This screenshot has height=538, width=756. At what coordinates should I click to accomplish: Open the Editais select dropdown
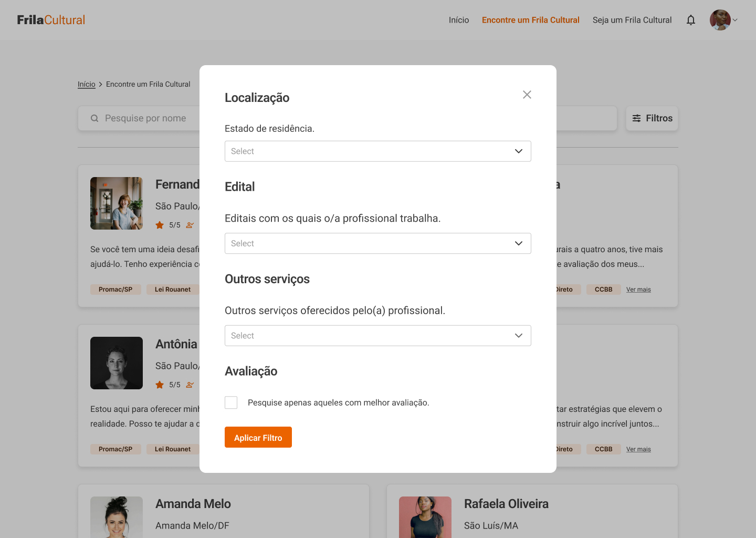(x=378, y=243)
